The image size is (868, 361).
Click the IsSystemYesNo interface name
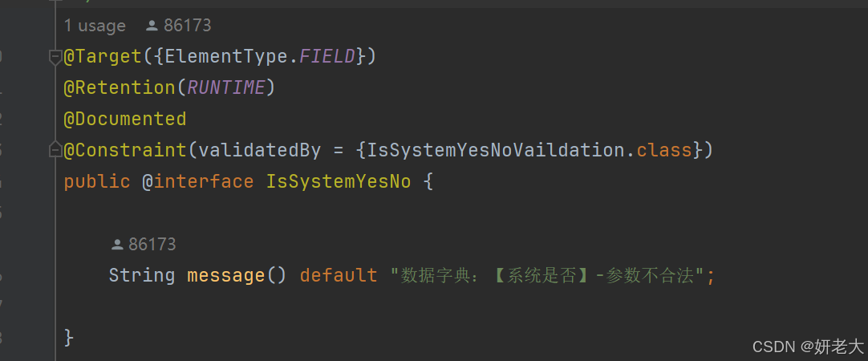click(x=339, y=181)
